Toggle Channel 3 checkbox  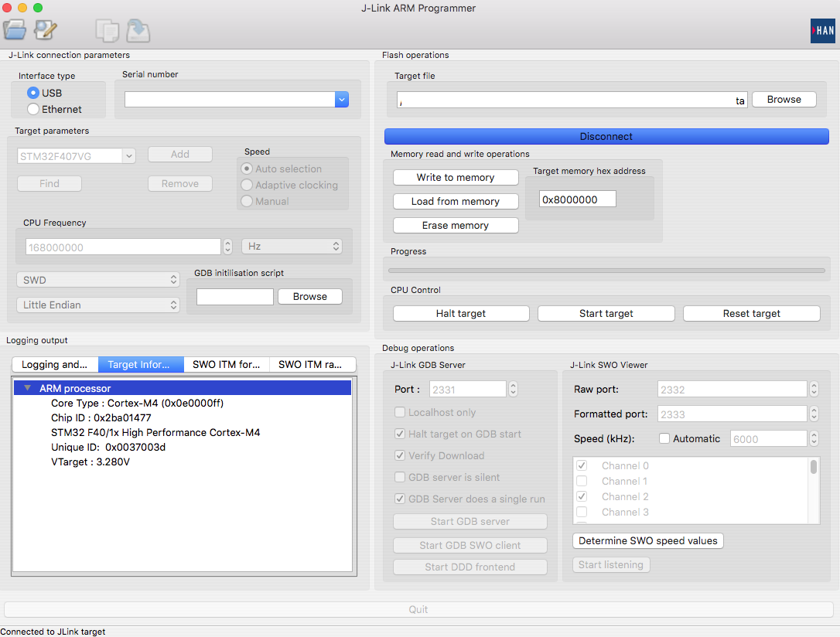click(x=582, y=512)
